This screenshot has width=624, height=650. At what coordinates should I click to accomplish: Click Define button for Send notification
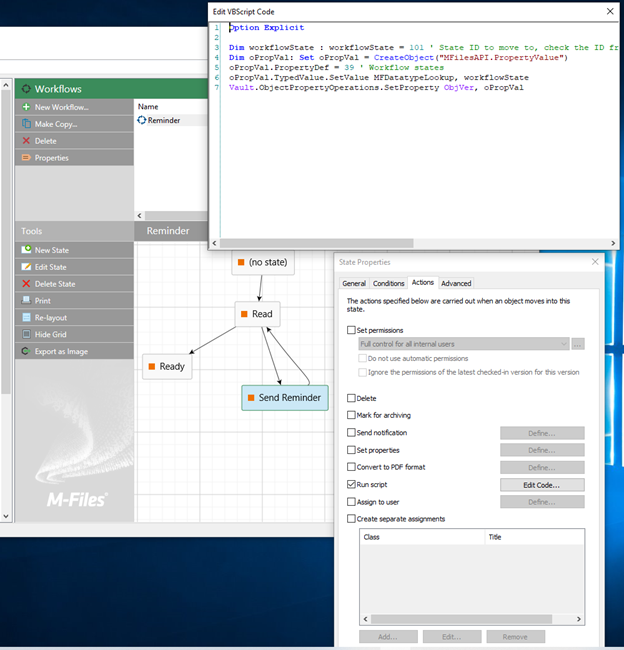(542, 433)
